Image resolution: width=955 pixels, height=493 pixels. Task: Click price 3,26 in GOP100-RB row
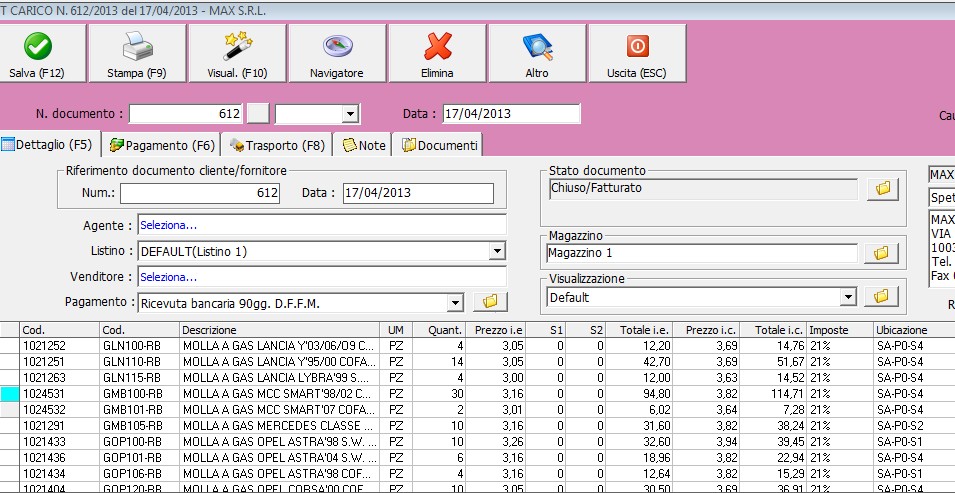pyautogui.click(x=496, y=441)
